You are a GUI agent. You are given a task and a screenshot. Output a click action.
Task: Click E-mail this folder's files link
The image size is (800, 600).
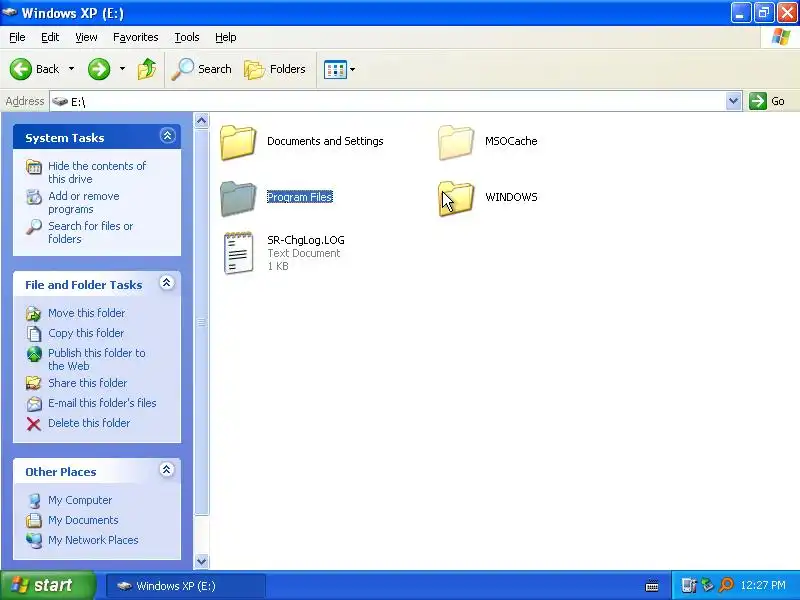click(102, 403)
